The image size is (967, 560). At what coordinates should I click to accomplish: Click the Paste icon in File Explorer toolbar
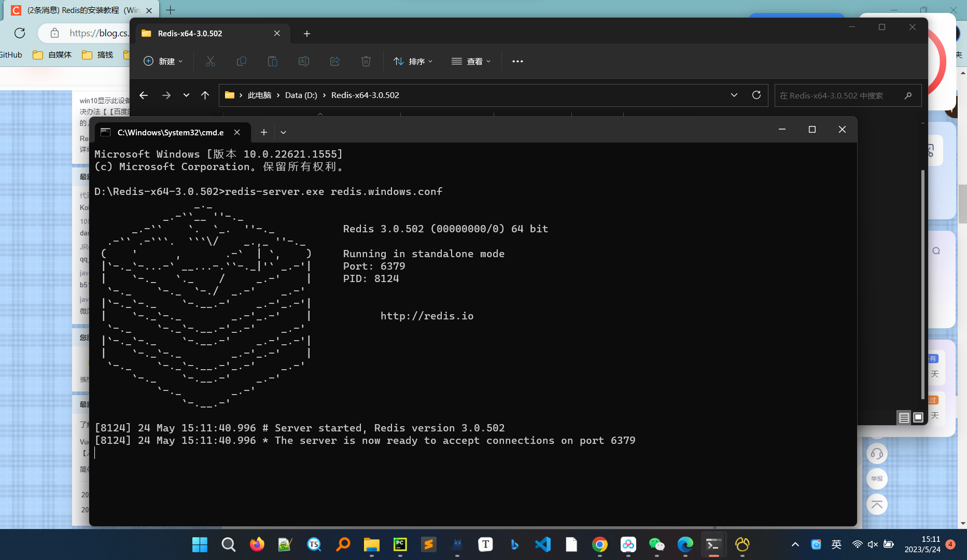(x=273, y=61)
